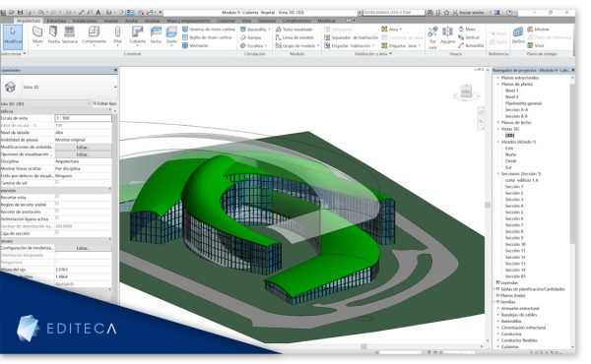Switch to the Arquitectura ribbon tab
The width and height of the screenshot is (591, 364).
tap(29, 21)
